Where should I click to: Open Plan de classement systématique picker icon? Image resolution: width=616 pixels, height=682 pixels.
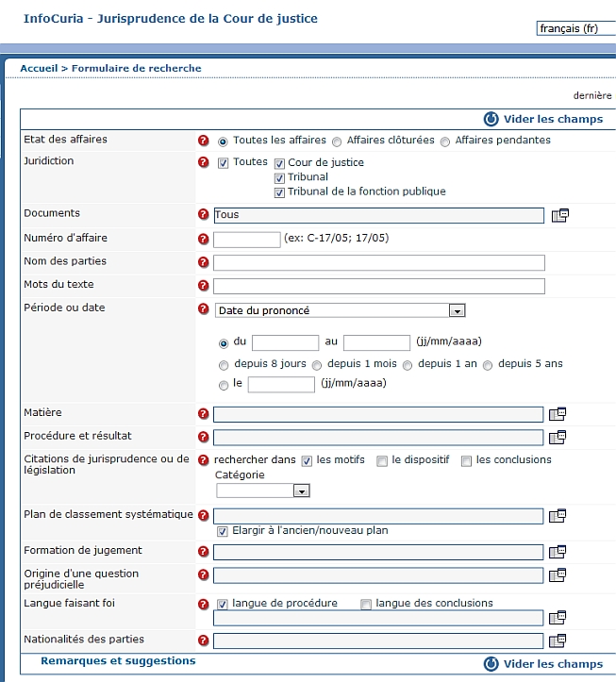click(558, 516)
